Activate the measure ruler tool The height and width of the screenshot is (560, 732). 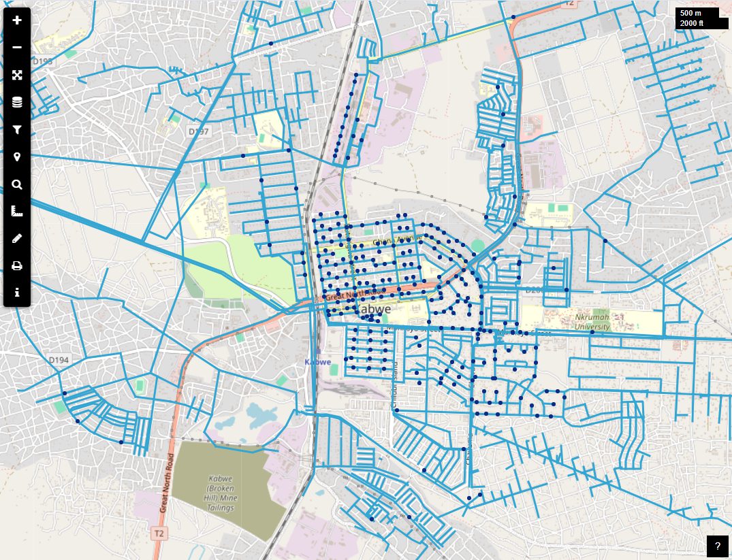[x=17, y=212]
